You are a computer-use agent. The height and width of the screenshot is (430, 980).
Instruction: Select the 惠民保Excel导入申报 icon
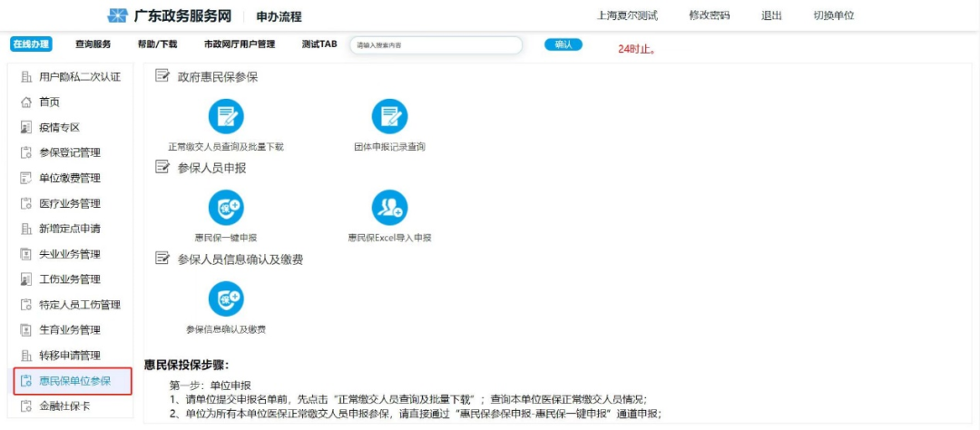(x=389, y=208)
